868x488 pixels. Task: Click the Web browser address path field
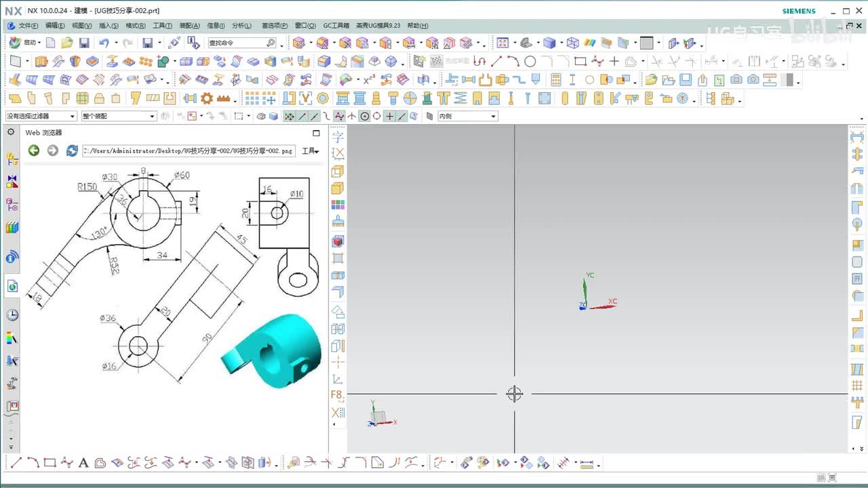pos(189,150)
